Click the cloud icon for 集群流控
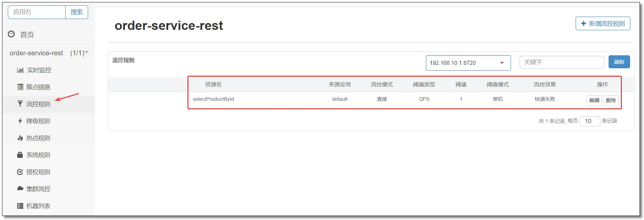644x220 pixels. (x=20, y=188)
